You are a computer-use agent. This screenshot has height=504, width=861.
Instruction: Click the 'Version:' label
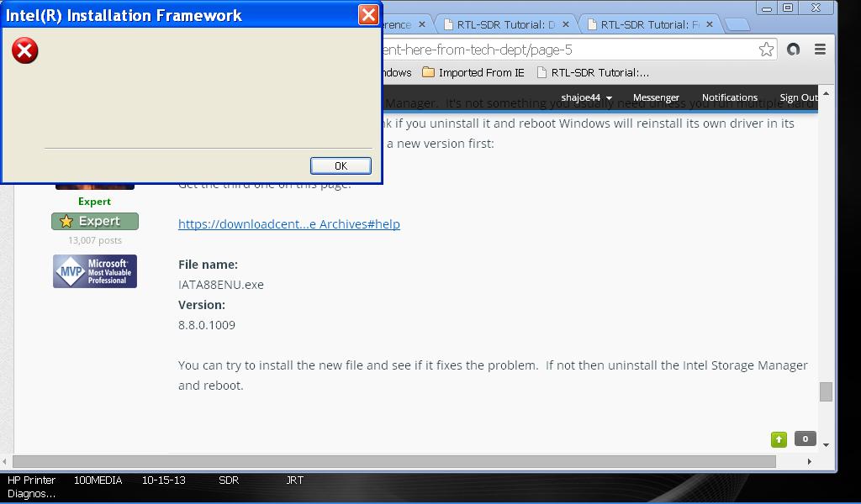point(202,304)
